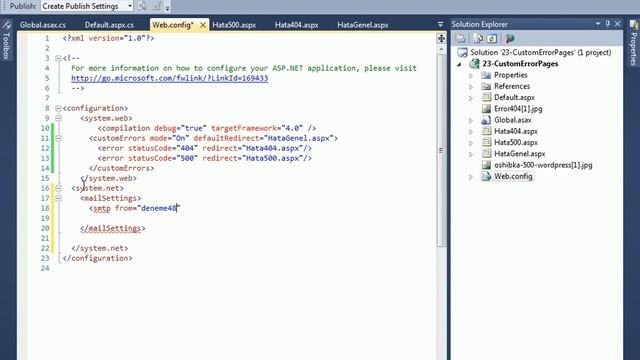Viewport: 640px width, 360px height.
Task: Open the Toolbox side panel
Action: pyautogui.click(x=6, y=41)
